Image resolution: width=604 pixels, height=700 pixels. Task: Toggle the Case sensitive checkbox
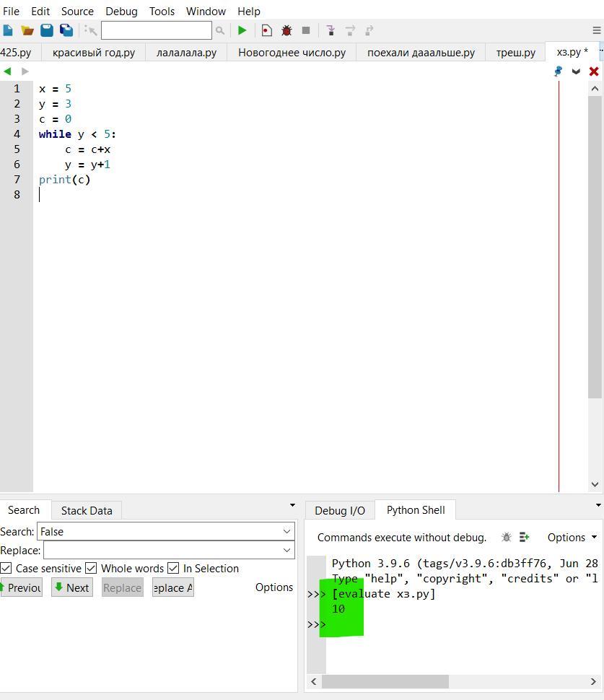pyautogui.click(x=6, y=569)
